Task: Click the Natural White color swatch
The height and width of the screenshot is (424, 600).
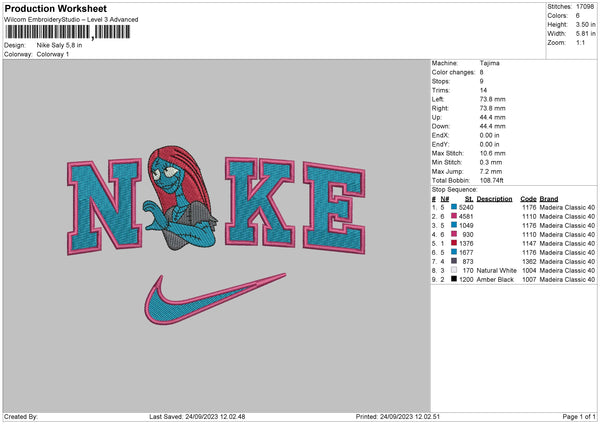Action: tap(454, 270)
